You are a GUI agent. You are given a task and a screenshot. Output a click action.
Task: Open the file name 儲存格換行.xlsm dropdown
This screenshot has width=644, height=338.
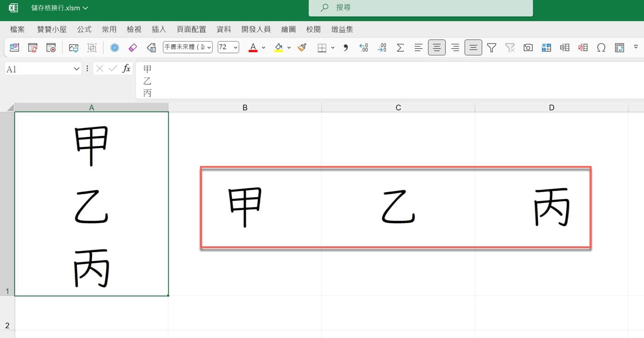[60, 8]
